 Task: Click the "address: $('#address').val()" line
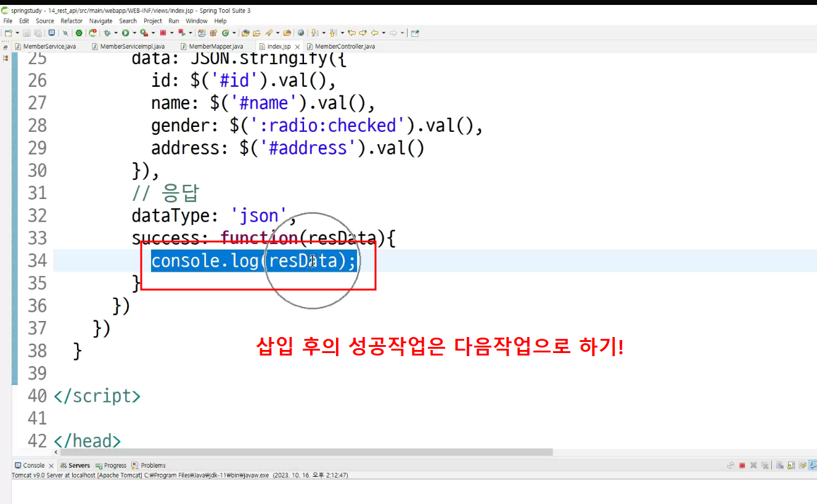(288, 148)
